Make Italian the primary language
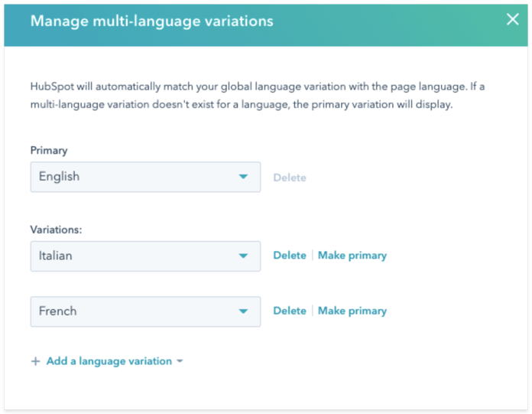 (x=352, y=256)
